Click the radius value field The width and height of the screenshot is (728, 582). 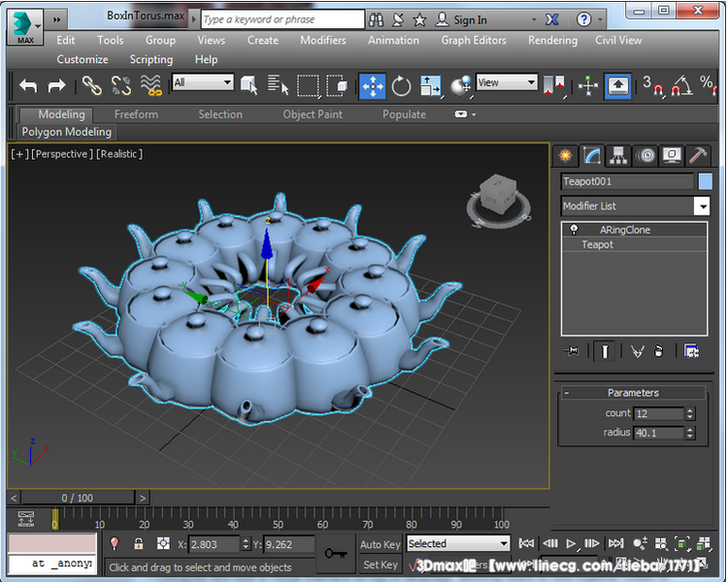[x=659, y=433]
